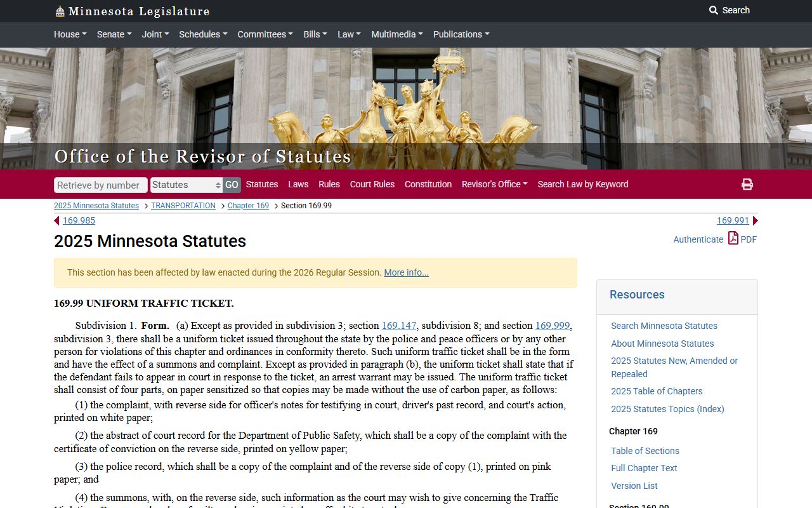Screen dimensions: 812x508
Task: Open previous section 169.985 link
Action: (x=79, y=221)
